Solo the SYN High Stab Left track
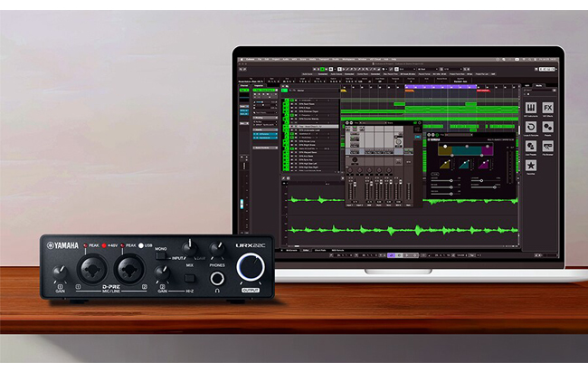The image size is (588, 373). [296, 164]
